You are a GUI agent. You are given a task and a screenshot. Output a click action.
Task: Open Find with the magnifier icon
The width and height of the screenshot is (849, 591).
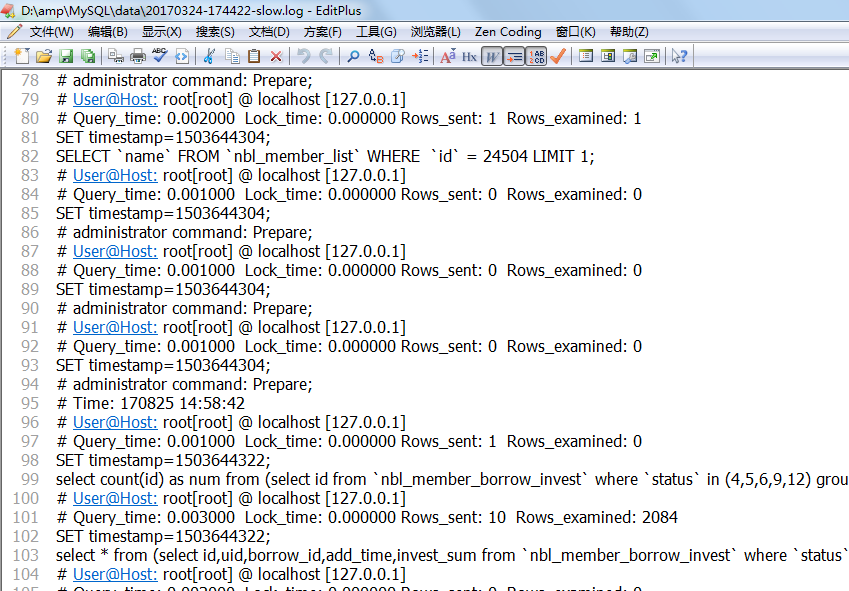353,56
